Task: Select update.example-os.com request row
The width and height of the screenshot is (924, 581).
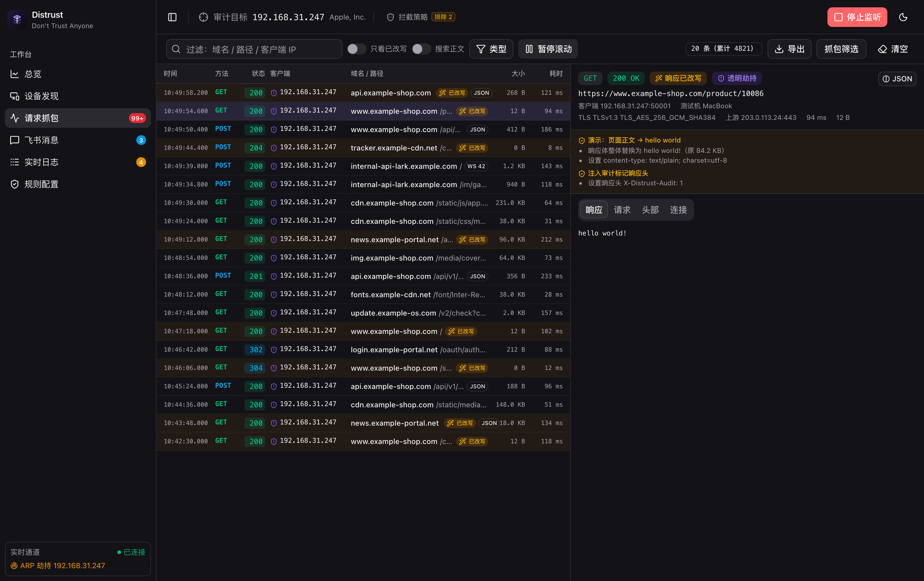Action: point(363,313)
